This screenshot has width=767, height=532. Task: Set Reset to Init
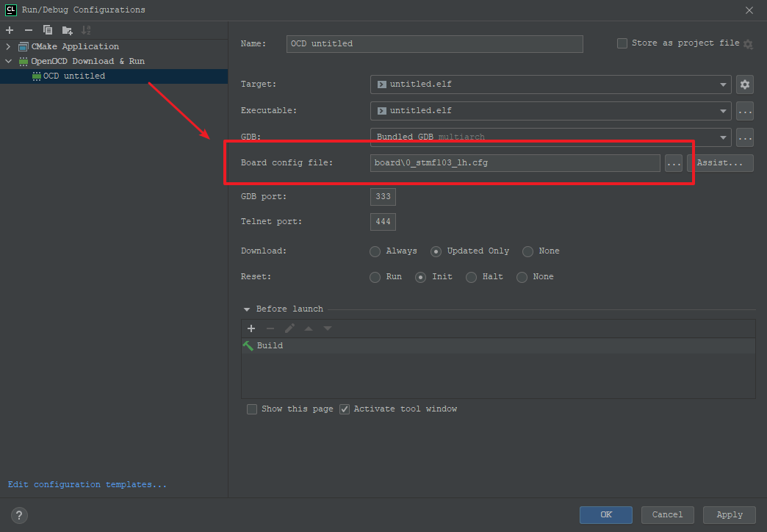tap(421, 278)
